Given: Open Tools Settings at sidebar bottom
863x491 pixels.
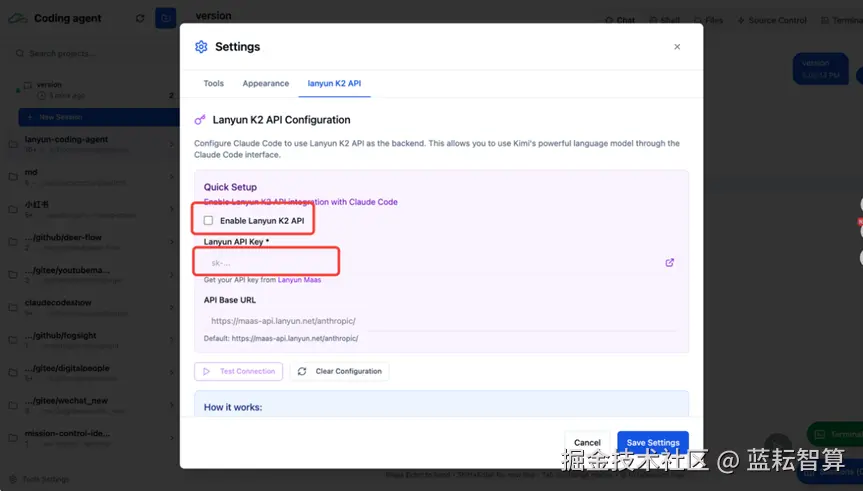Looking at the screenshot, I should (40, 479).
